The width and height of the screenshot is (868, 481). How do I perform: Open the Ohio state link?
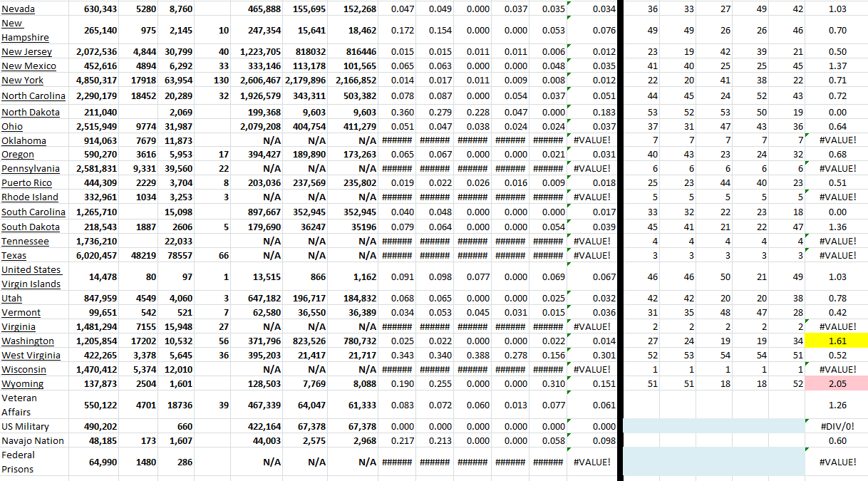tap(12, 127)
